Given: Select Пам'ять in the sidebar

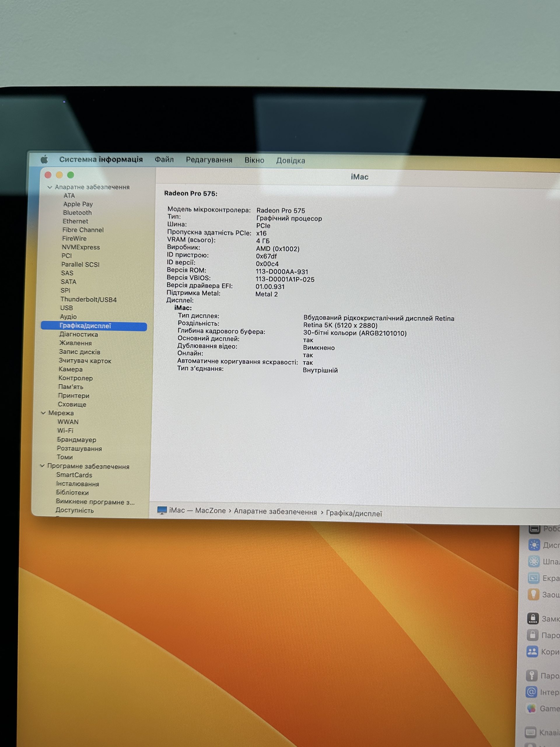Looking at the screenshot, I should click(x=71, y=387).
